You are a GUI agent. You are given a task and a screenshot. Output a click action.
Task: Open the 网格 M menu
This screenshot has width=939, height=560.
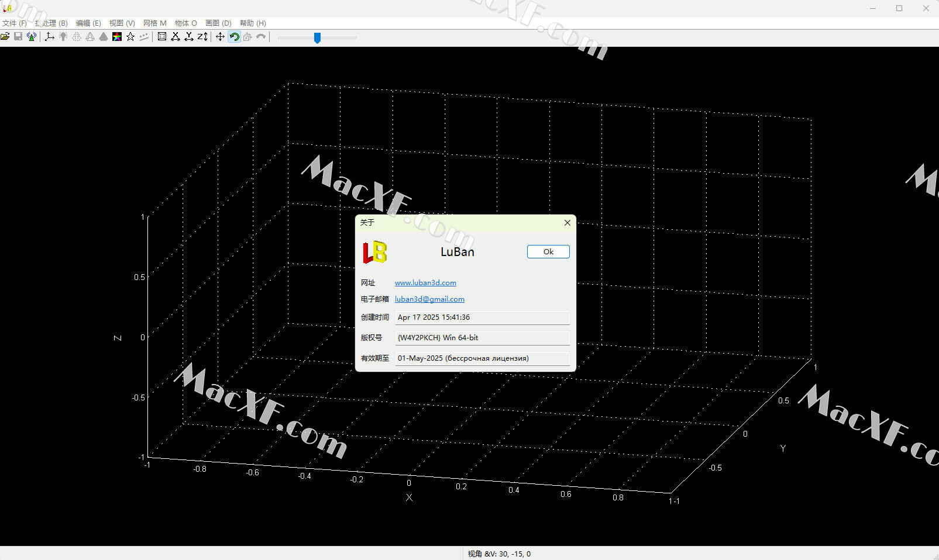(155, 23)
